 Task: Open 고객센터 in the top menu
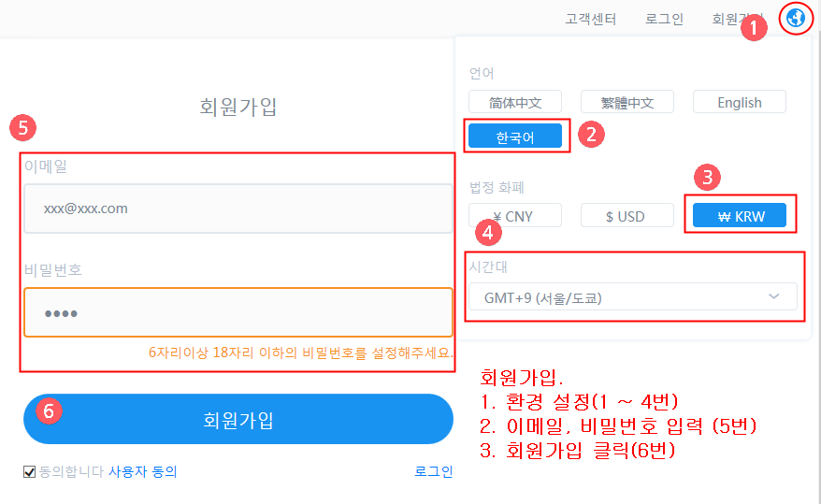[x=591, y=19]
